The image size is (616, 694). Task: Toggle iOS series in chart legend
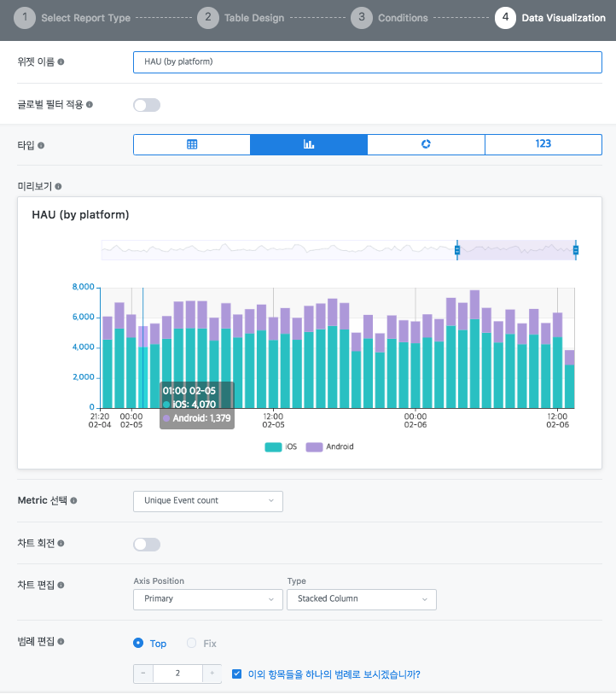[x=281, y=447]
